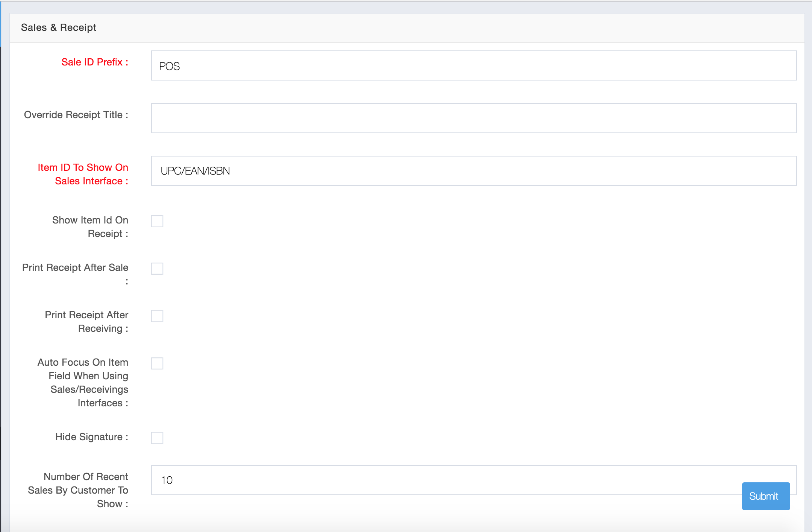The width and height of the screenshot is (812, 532).
Task: Click the Hide Signature label text
Action: click(x=90, y=436)
